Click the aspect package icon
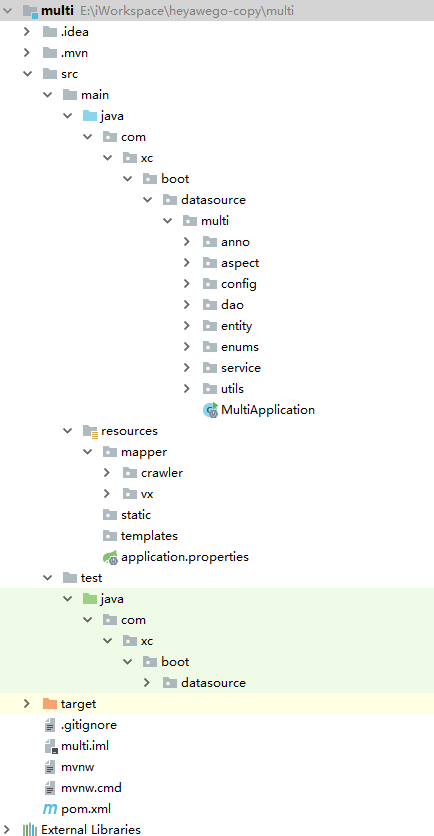 pyautogui.click(x=210, y=263)
